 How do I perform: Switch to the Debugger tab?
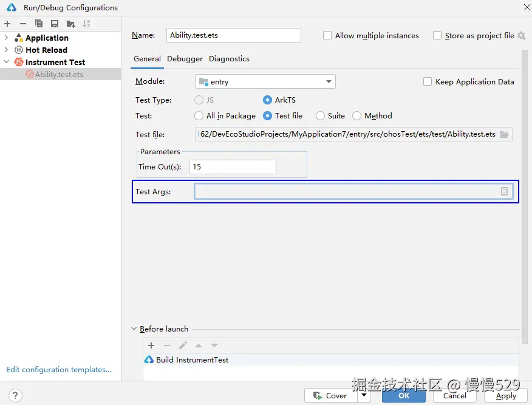click(x=185, y=59)
